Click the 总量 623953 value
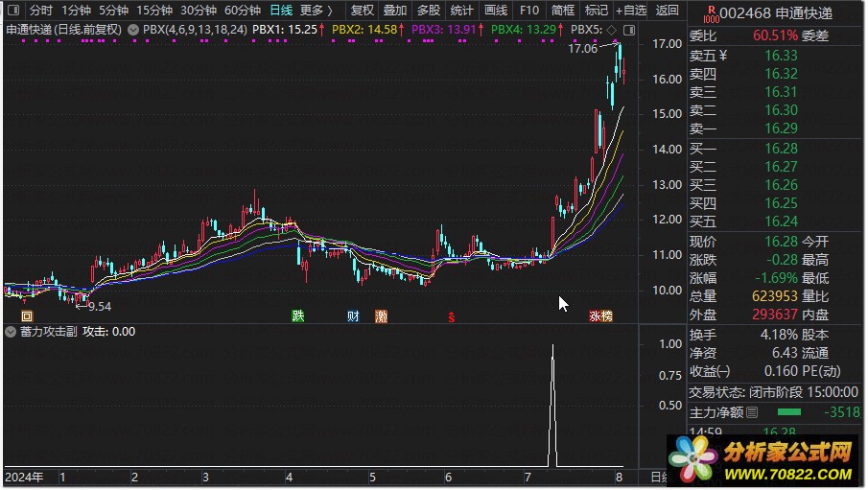 click(x=774, y=296)
